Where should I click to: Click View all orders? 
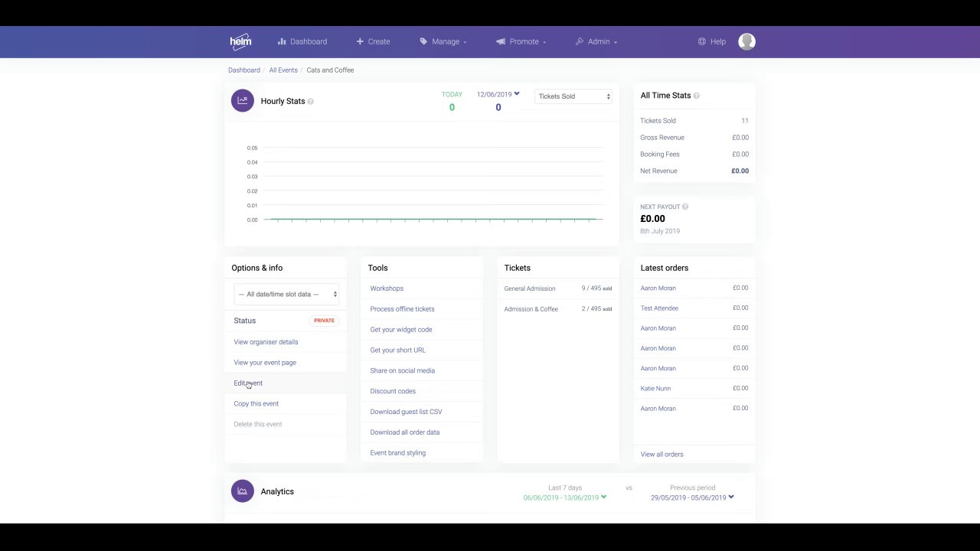(x=662, y=455)
